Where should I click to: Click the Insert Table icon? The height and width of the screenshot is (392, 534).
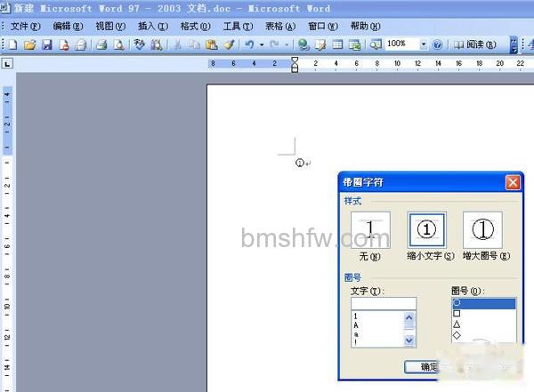click(337, 44)
